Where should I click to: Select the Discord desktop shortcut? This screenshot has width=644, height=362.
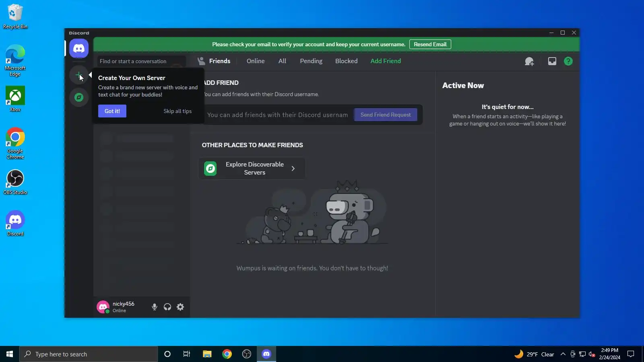click(x=15, y=223)
